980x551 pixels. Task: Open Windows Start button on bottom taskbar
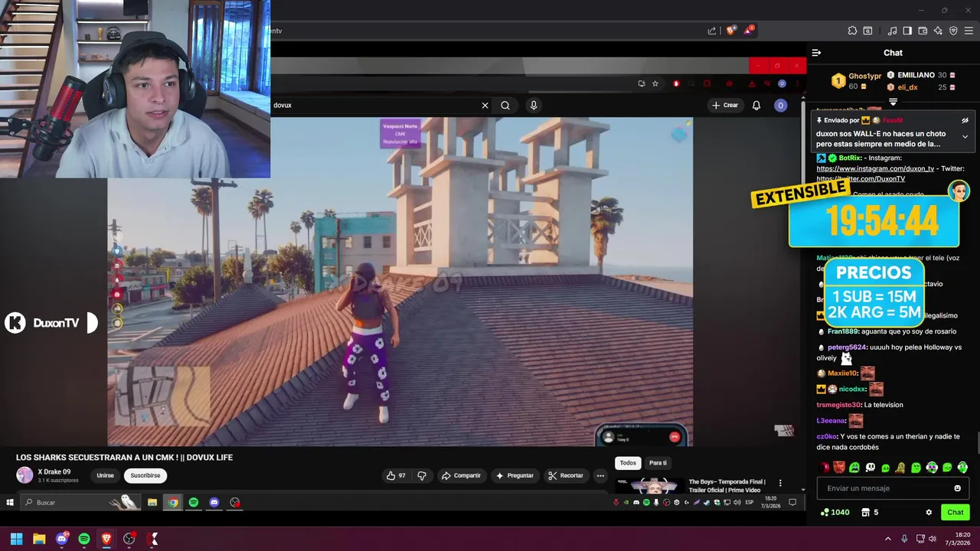[x=16, y=539]
